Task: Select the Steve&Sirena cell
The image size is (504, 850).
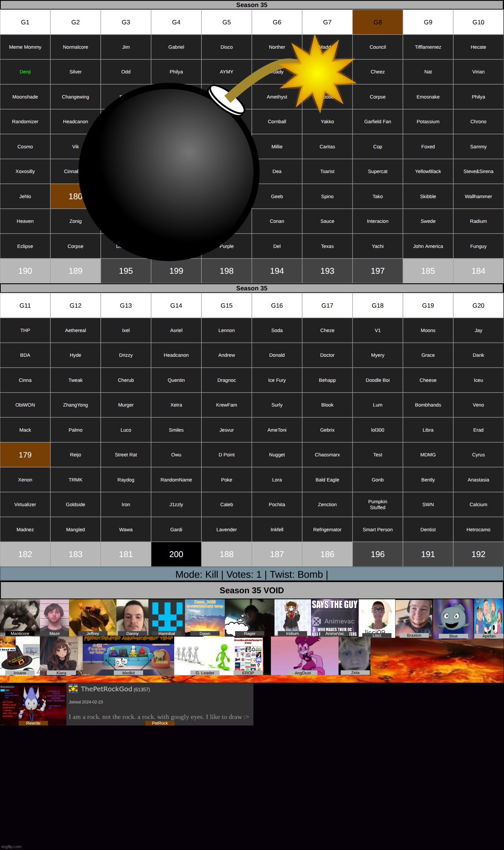Action: [478, 172]
